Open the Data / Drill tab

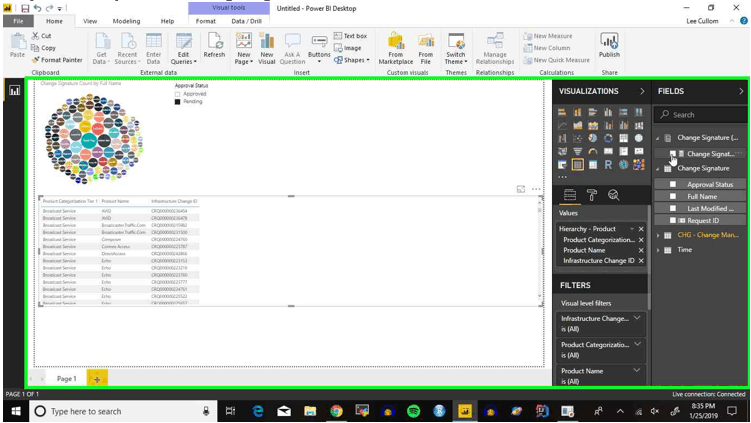(247, 21)
